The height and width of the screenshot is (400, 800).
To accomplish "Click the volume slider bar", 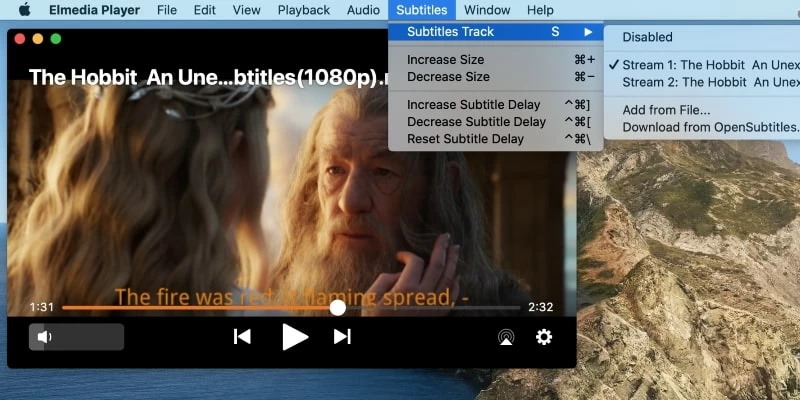I will [x=77, y=337].
